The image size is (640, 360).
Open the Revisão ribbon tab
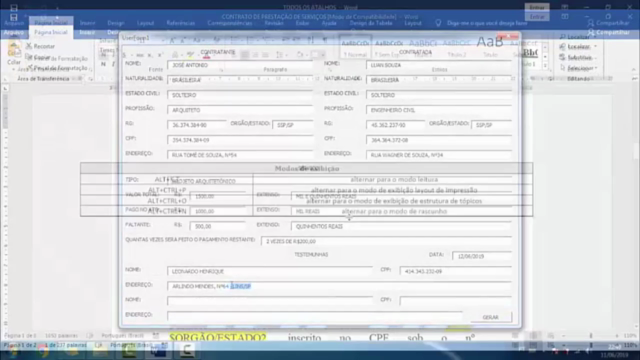274,23
